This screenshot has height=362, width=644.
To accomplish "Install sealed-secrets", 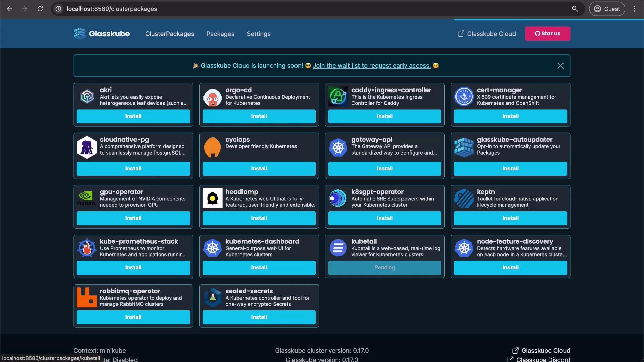I will (259, 317).
